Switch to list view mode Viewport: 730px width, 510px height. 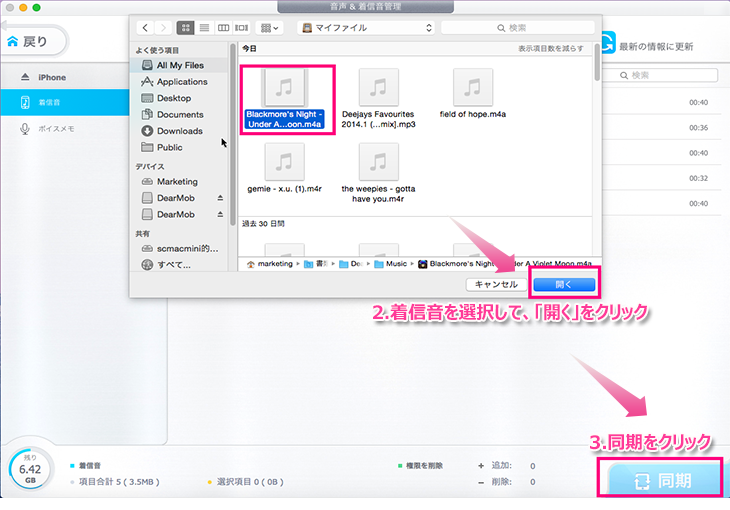tap(204, 27)
